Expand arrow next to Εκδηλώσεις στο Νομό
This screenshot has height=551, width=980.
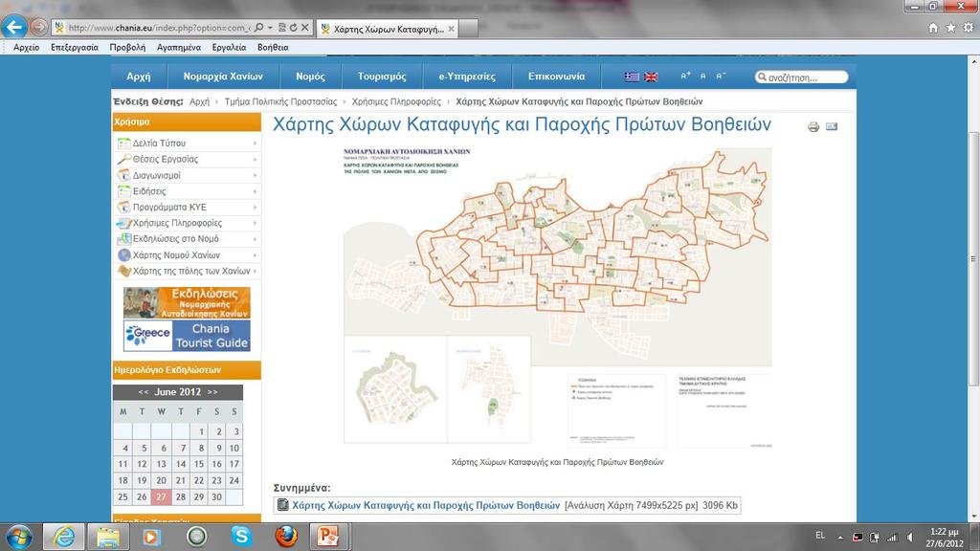pyautogui.click(x=255, y=238)
